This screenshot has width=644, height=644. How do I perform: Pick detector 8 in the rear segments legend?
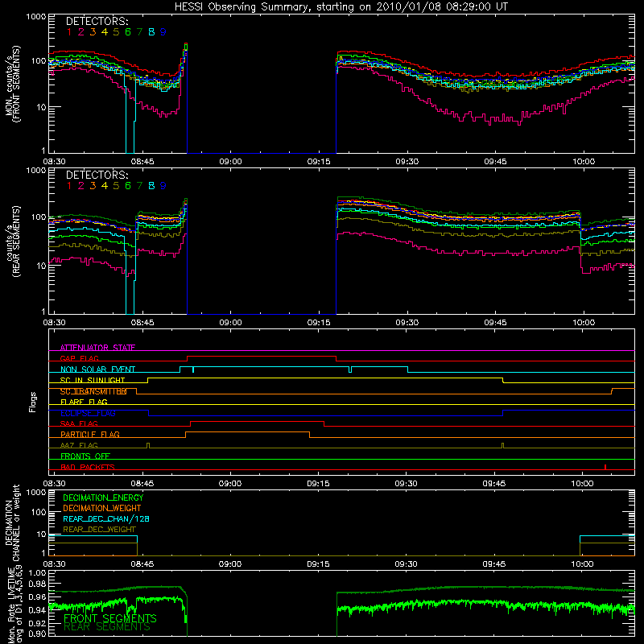coord(151,186)
